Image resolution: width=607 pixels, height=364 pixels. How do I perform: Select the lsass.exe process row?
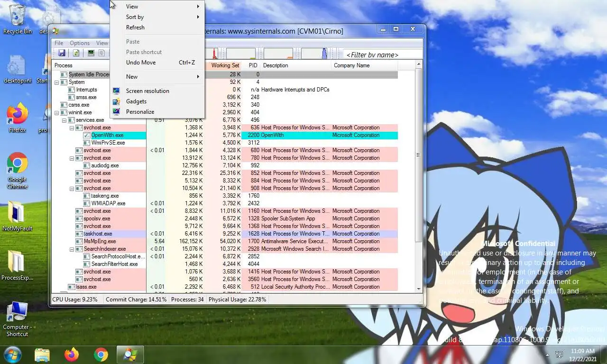(225, 287)
